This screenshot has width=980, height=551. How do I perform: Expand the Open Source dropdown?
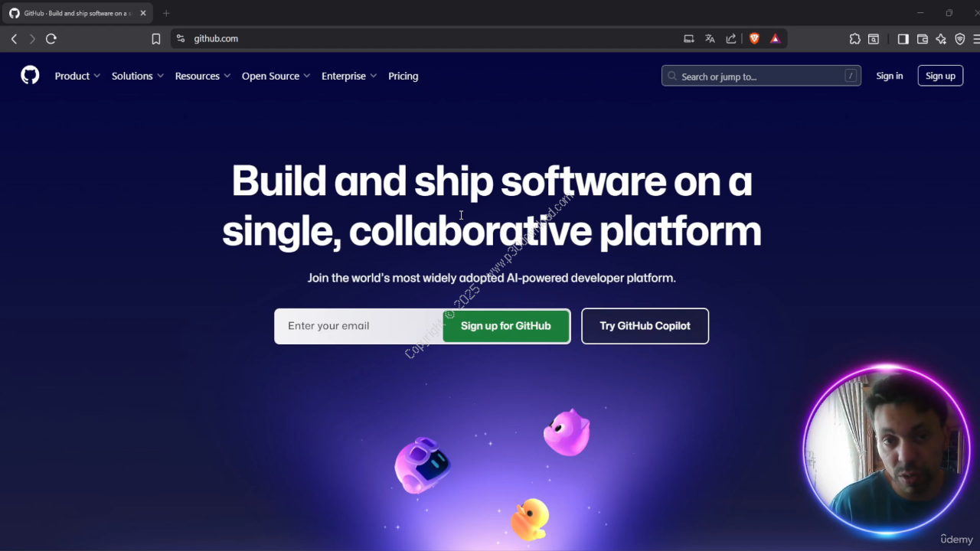tap(276, 76)
